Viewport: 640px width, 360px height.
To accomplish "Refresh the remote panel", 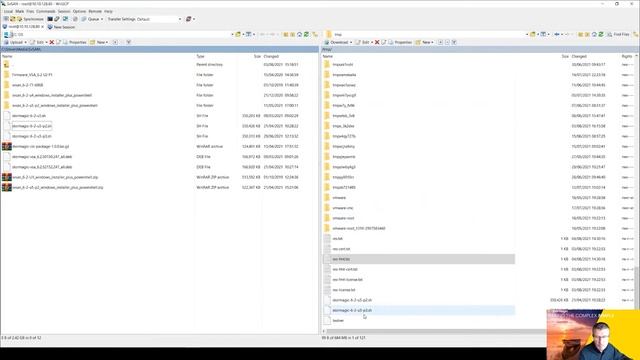I will [x=601, y=35].
